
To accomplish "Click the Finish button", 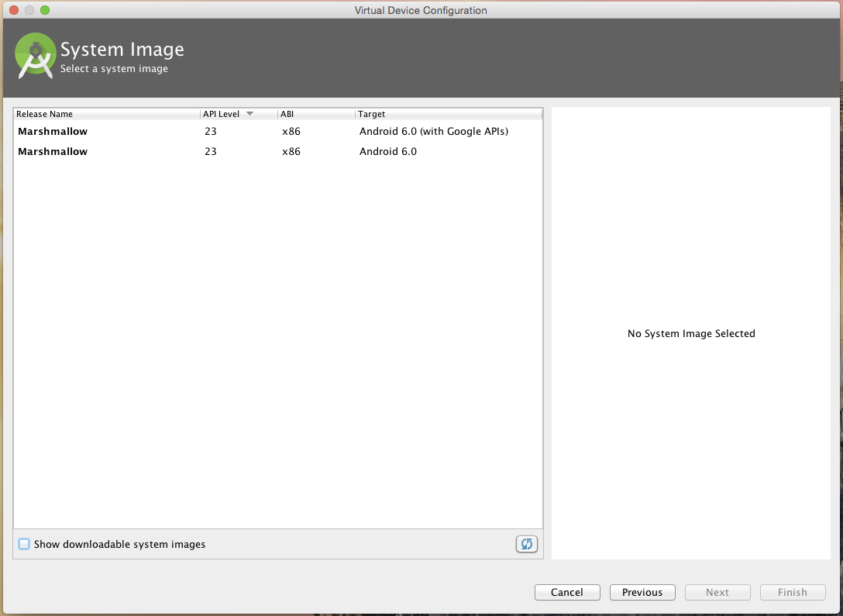I will pyautogui.click(x=792, y=592).
